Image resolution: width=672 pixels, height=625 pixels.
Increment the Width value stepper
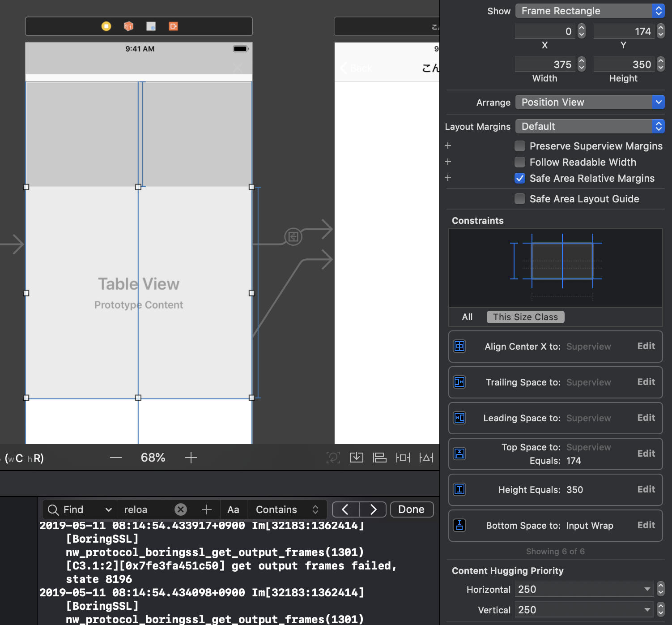click(x=581, y=61)
